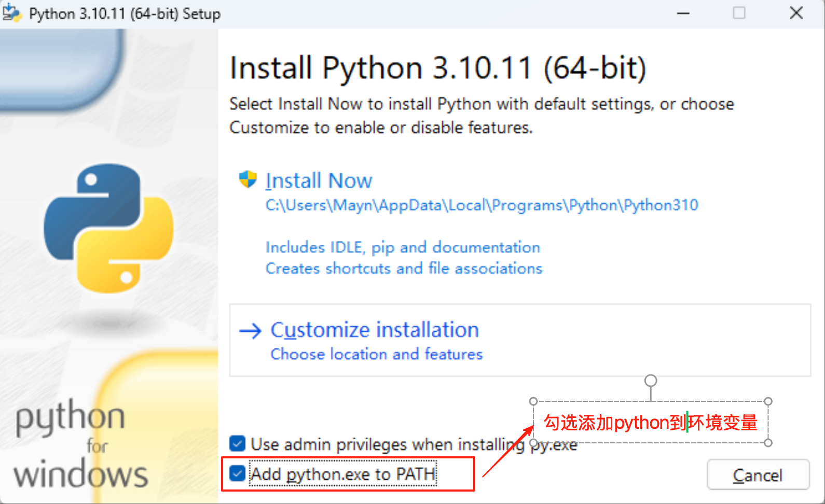Click 'Choose location and features' text

click(376, 354)
